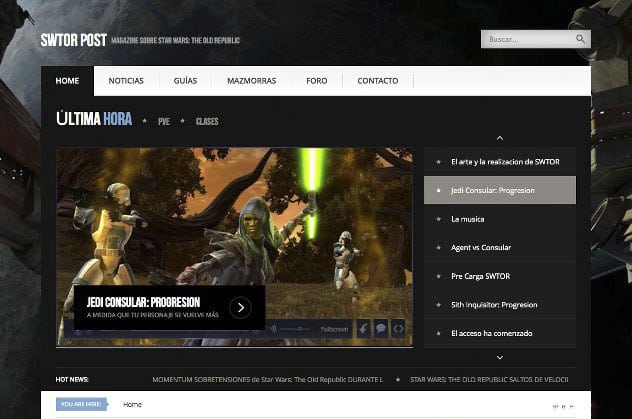Open 'El acceso ha comenzado' article

click(x=500, y=333)
